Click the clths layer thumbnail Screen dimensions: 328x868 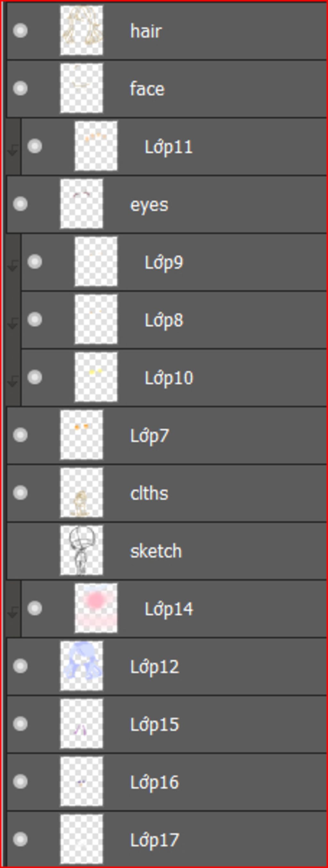(x=82, y=492)
